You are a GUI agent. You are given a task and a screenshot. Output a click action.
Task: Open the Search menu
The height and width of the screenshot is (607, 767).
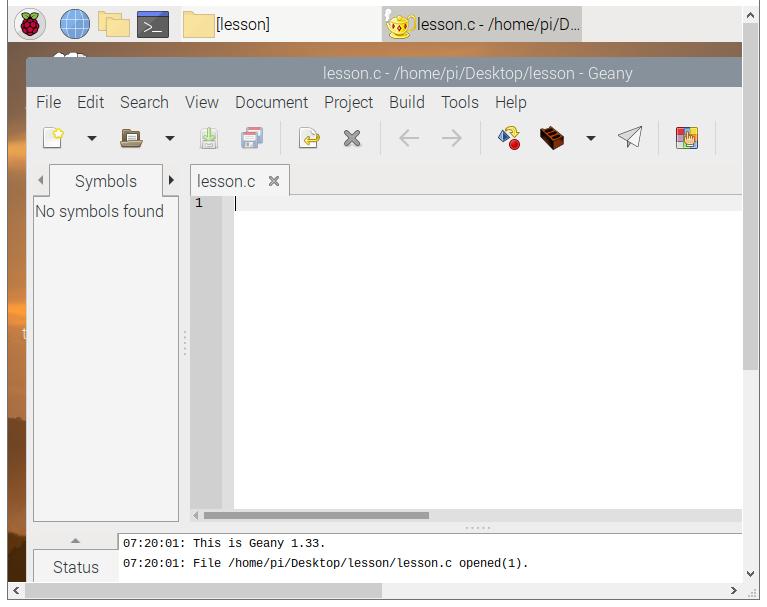(x=144, y=102)
